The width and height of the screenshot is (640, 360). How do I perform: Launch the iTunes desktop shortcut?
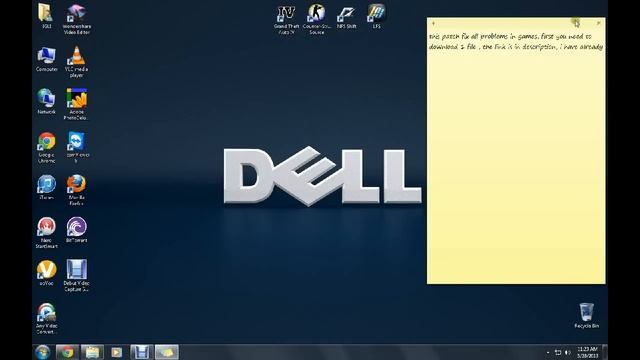click(x=47, y=187)
